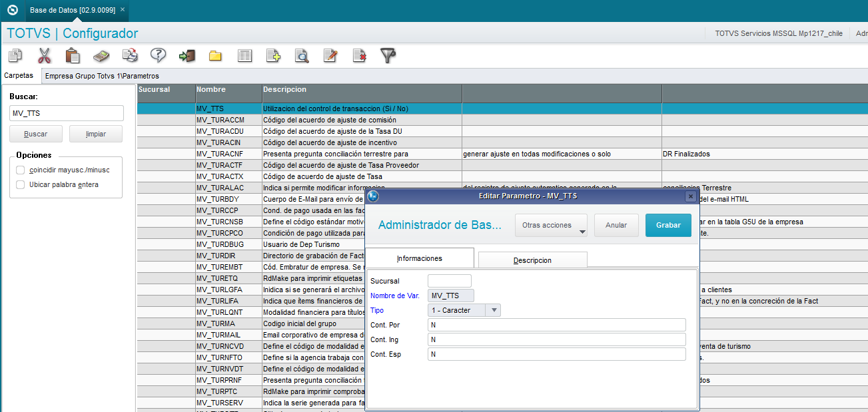Image resolution: width=868 pixels, height=412 pixels.
Task: Select the Informaciones tab
Action: pos(420,258)
